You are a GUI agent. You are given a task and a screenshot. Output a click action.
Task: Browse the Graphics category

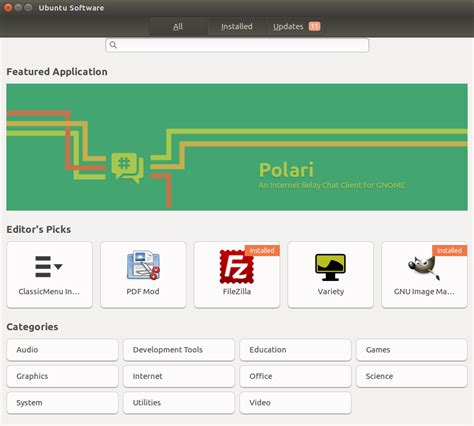tap(62, 376)
